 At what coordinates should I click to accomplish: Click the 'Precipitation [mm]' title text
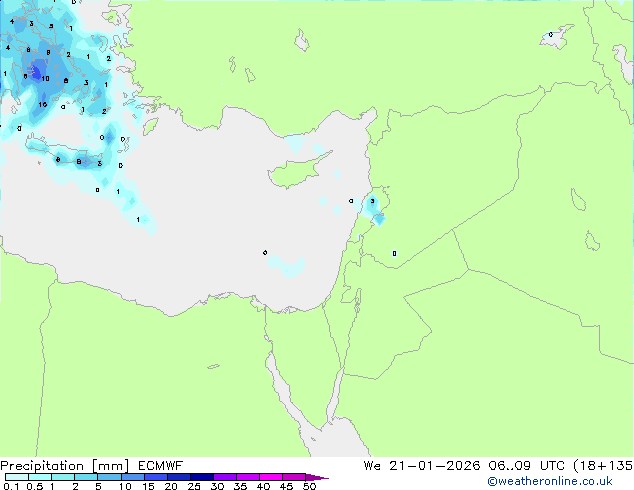(x=65, y=466)
